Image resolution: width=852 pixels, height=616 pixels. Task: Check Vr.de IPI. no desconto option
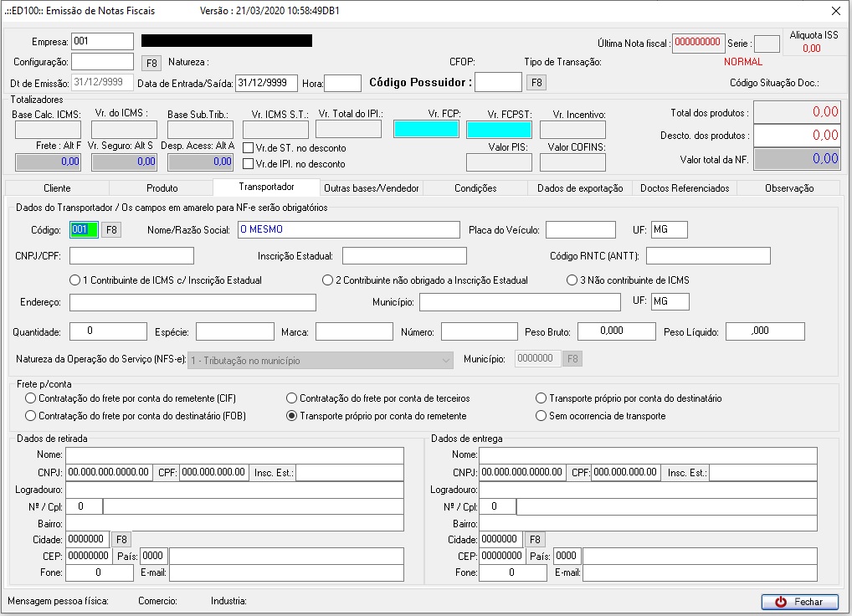tap(249, 163)
